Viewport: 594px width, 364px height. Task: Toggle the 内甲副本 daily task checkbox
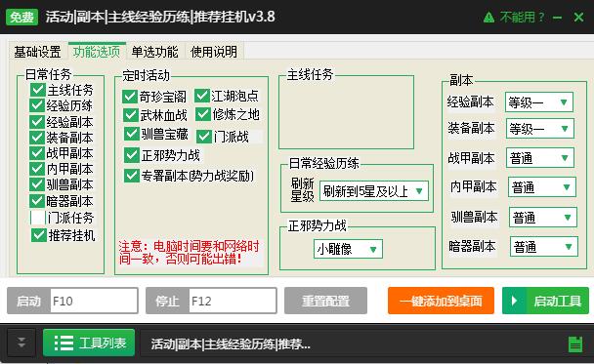tap(37, 169)
